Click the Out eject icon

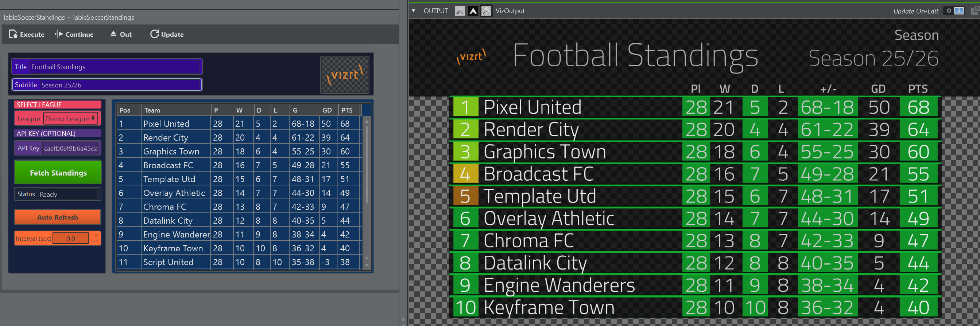113,34
